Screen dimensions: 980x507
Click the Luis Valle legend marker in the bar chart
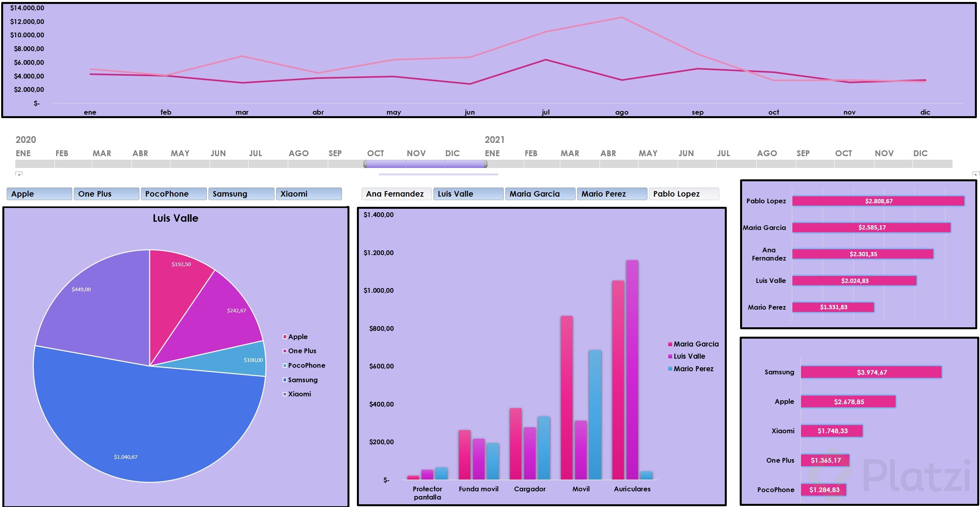click(670, 356)
